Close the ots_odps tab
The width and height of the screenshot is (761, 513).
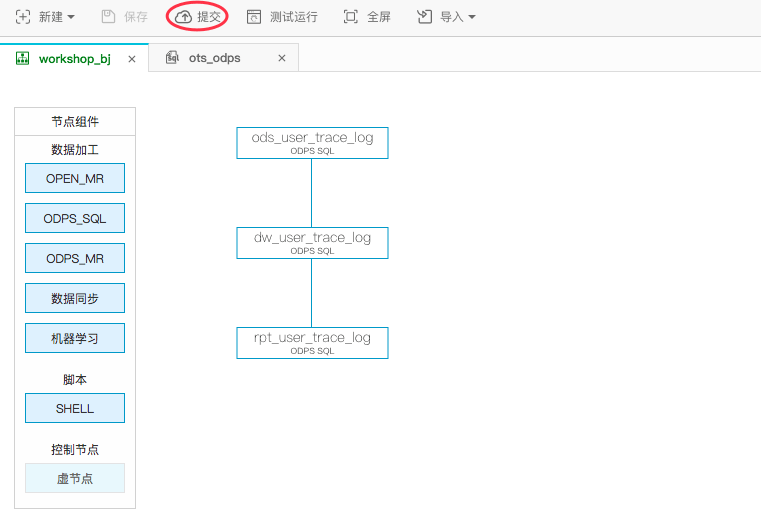point(281,58)
